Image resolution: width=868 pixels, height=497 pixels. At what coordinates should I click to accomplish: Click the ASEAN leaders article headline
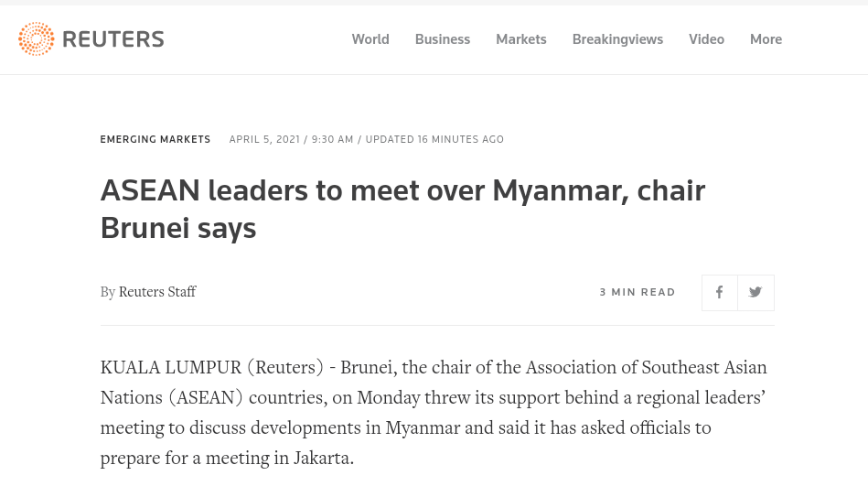click(402, 209)
